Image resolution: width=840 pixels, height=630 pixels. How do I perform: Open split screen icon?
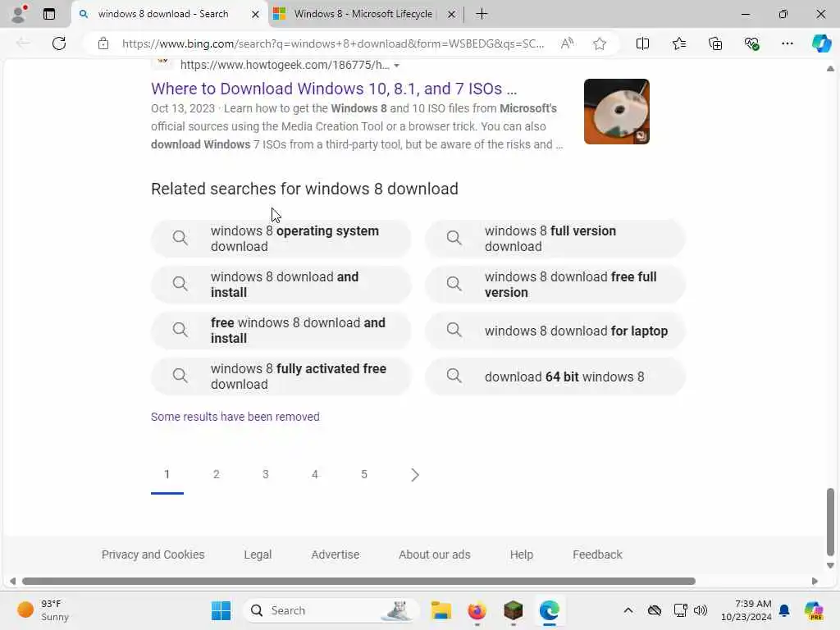(x=642, y=43)
